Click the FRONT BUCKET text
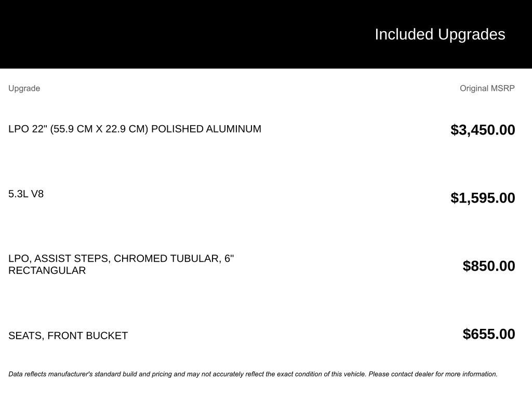Image resolution: width=532 pixels, height=399 pixels. (x=87, y=336)
